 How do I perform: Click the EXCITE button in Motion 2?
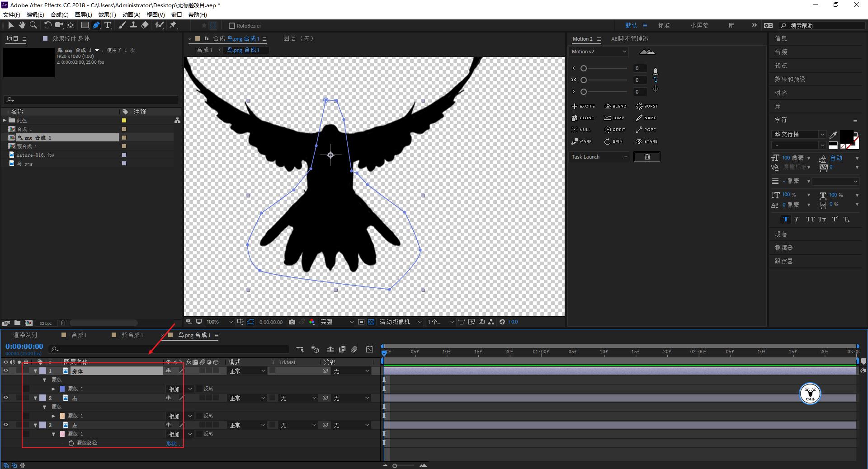pyautogui.click(x=583, y=106)
